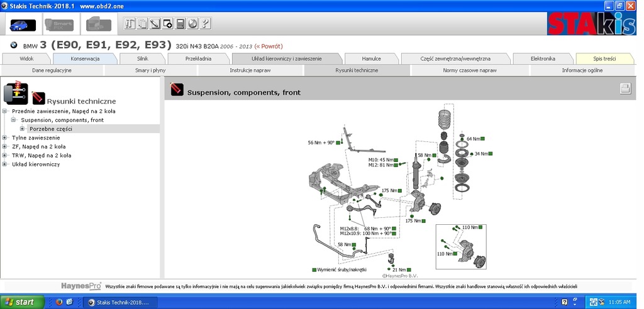Click the 64 Nm torque label

[473, 139]
